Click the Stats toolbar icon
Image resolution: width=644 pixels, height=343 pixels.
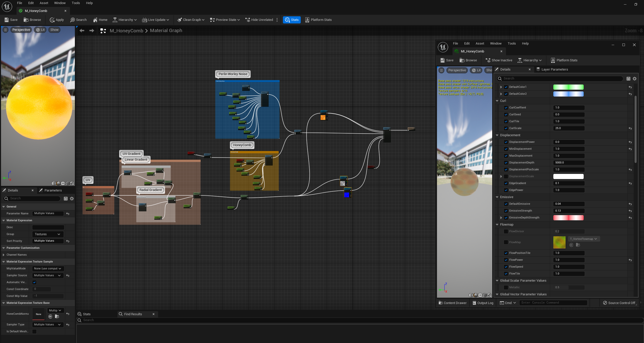291,20
